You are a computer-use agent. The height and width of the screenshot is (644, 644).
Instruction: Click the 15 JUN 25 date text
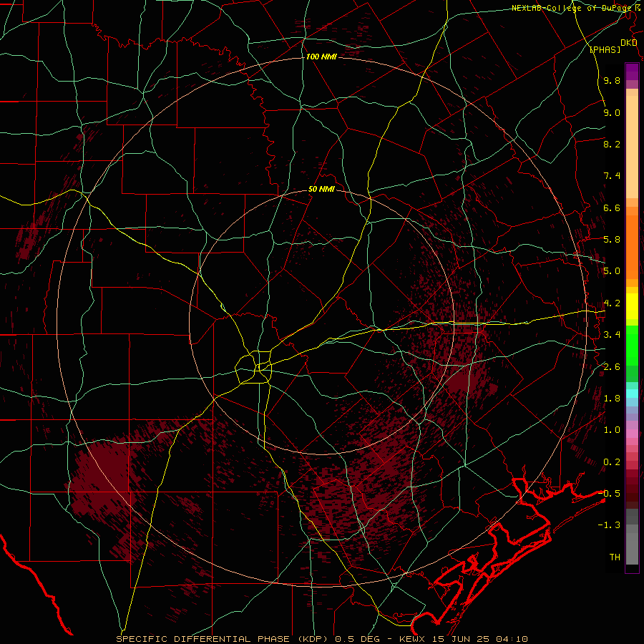pyautogui.click(x=460, y=639)
